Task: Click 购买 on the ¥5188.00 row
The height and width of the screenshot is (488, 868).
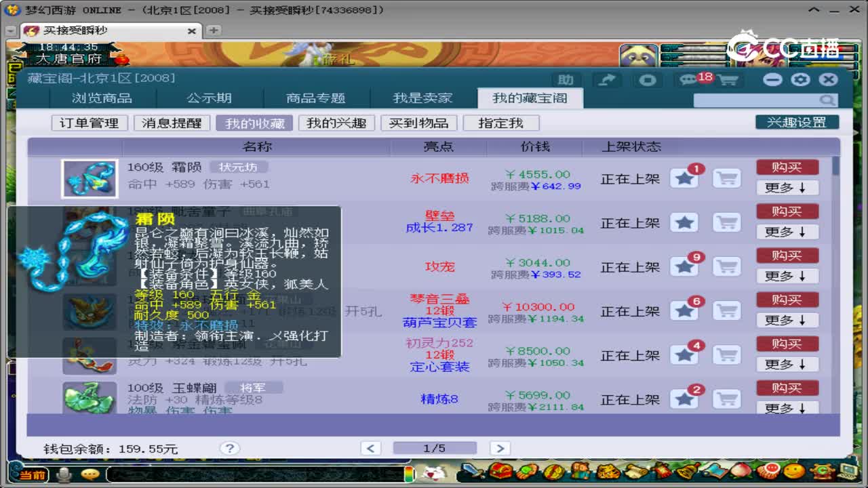Action: (x=787, y=211)
